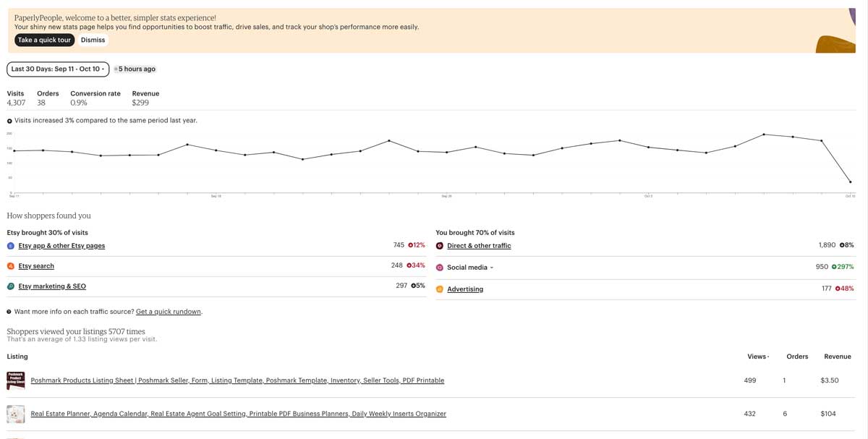
Task: Click the Etsy marketing & SEO icon
Action: [x=11, y=286]
